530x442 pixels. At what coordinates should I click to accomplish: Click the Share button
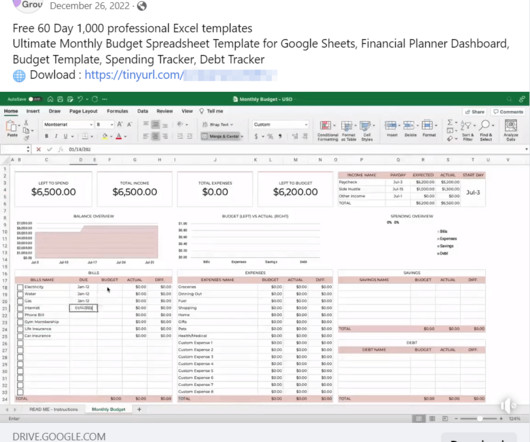click(474, 112)
